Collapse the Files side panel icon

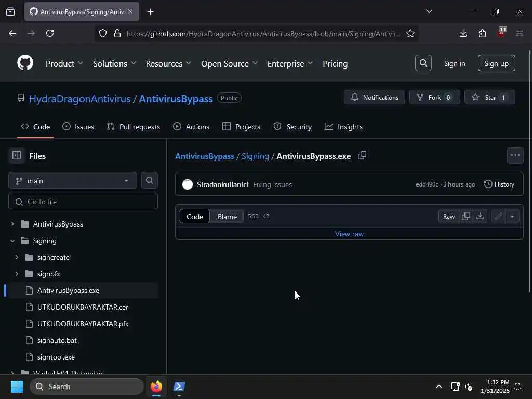click(x=17, y=156)
